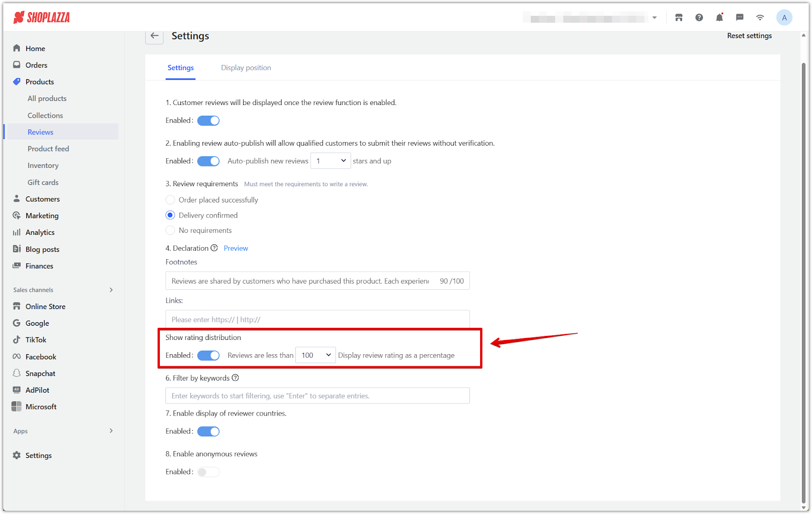Click the Blog posts icon
Screen dimensions: 812x514
tap(17, 249)
